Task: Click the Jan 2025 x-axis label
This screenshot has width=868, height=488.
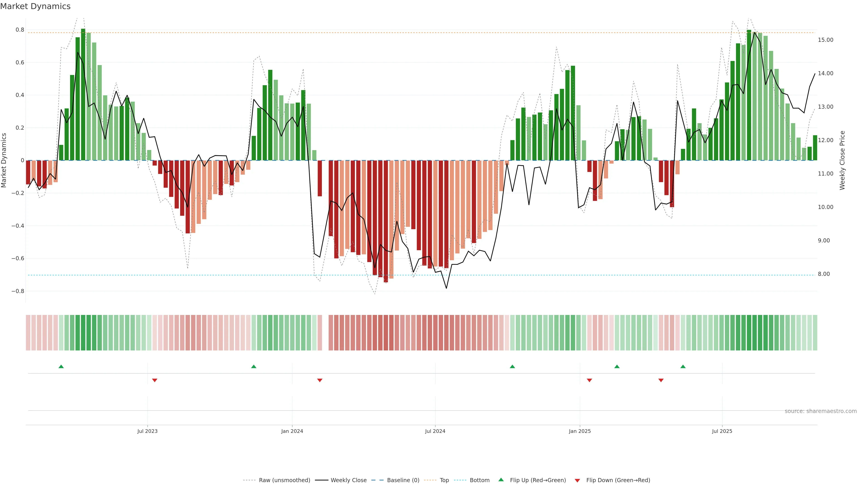Action: pyautogui.click(x=580, y=431)
